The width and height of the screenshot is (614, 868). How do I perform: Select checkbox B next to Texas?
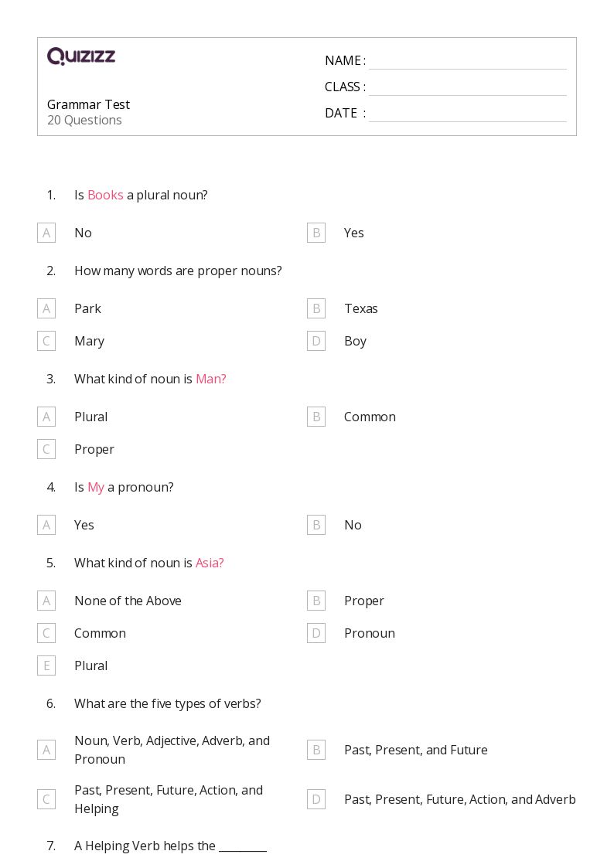coord(316,308)
